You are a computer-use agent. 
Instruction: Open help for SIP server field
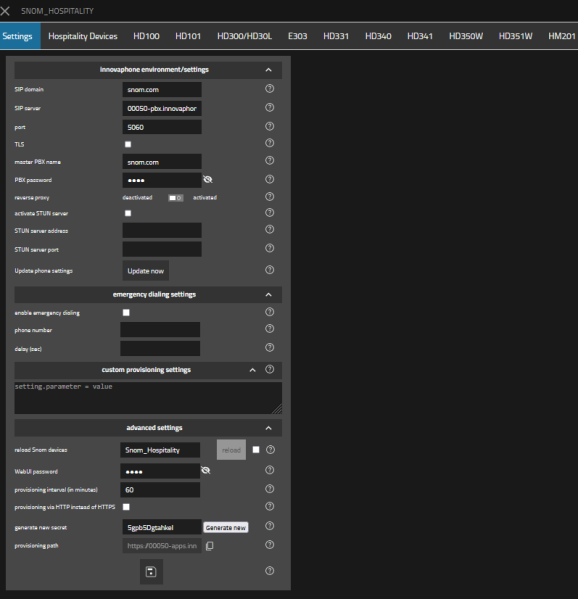click(269, 107)
